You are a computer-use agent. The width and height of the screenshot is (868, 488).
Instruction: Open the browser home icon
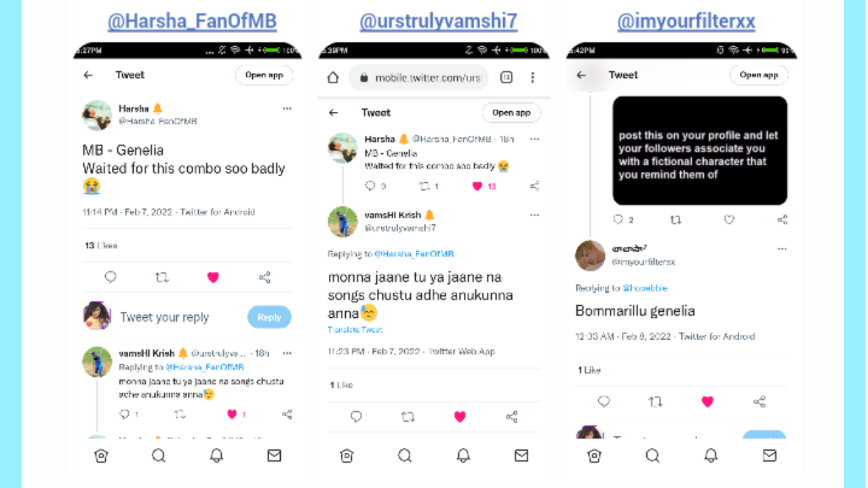[x=333, y=78]
